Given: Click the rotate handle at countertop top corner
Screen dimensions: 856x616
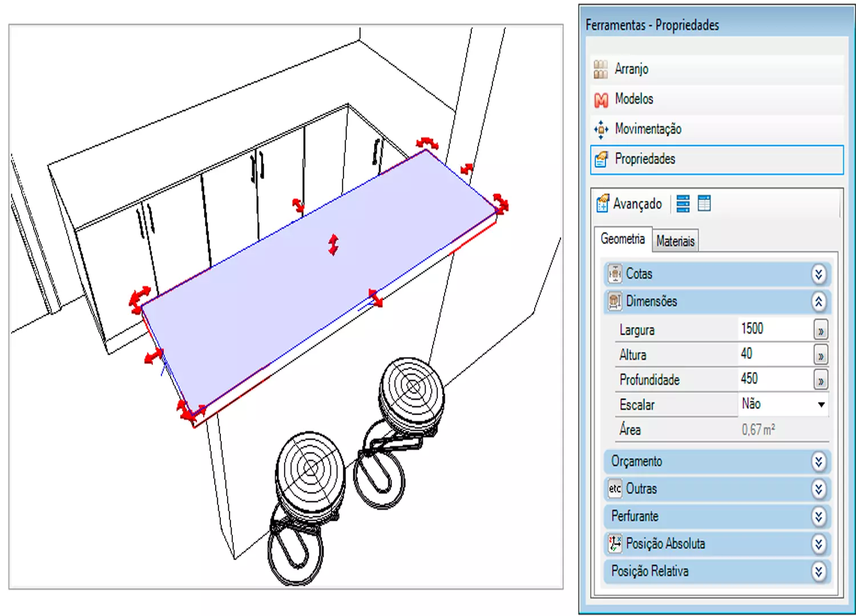Looking at the screenshot, I should 427,143.
